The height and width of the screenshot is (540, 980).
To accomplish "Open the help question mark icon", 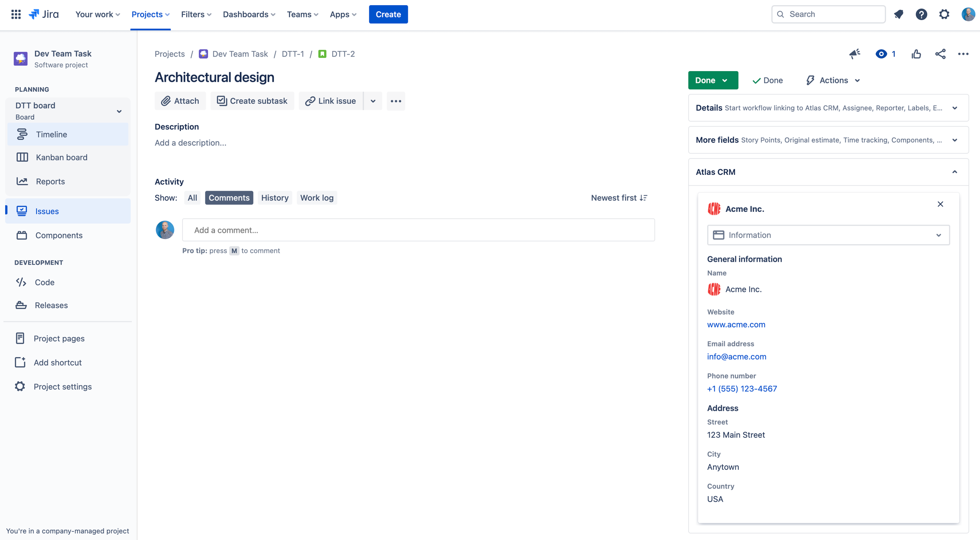I will (x=921, y=14).
